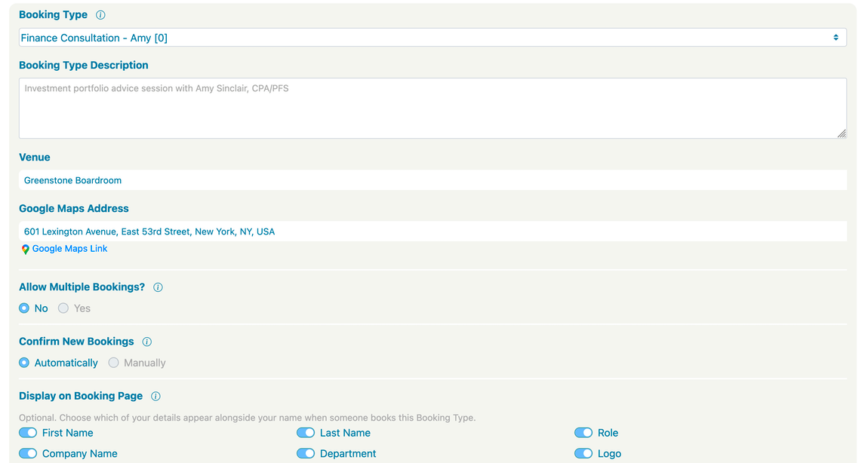Select No for Allow Multiple Bookings
The image size is (868, 463).
(24, 308)
